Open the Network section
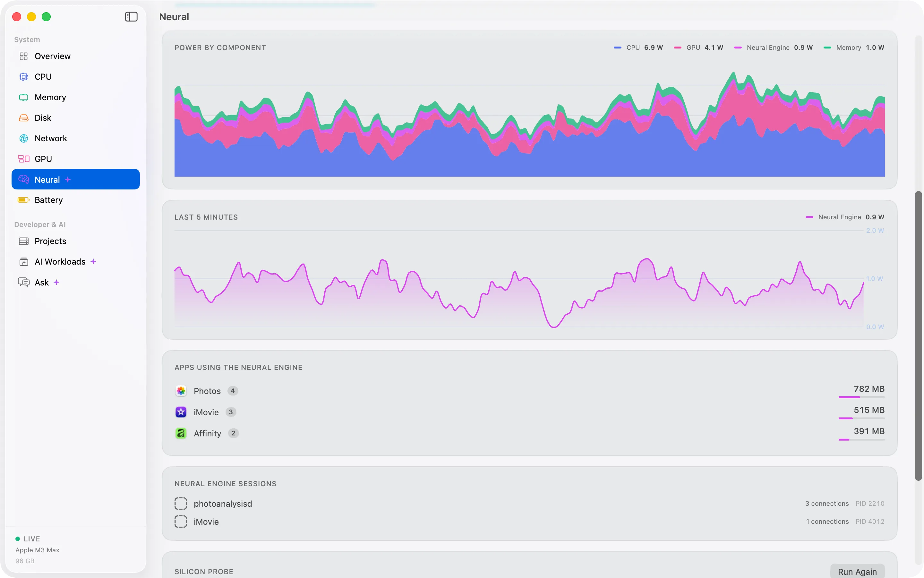This screenshot has height=578, width=924. point(76,138)
